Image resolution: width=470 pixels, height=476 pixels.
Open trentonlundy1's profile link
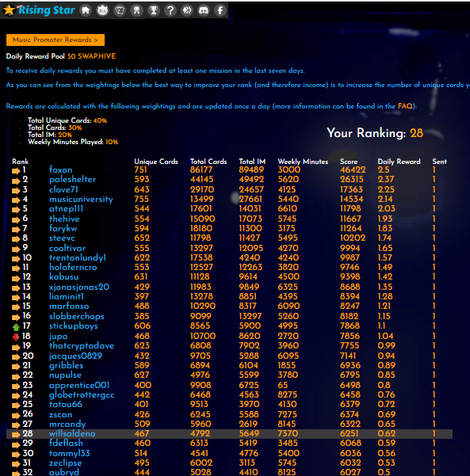[x=78, y=257]
